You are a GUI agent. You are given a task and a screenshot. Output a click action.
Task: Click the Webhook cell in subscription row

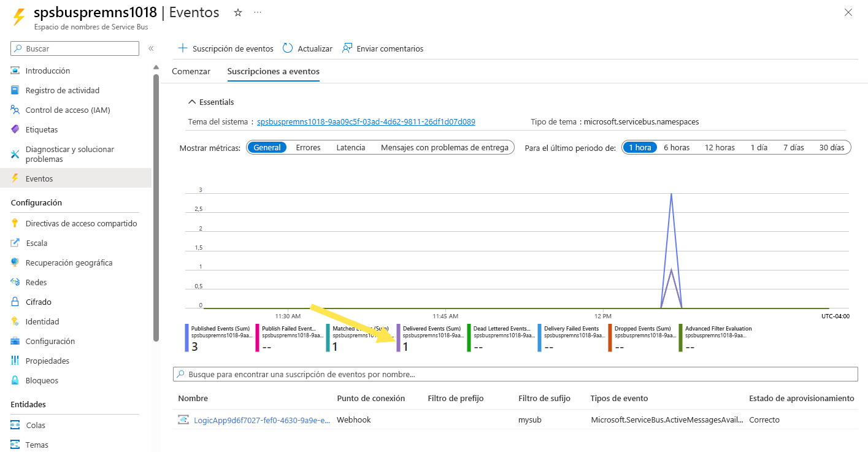(354, 420)
